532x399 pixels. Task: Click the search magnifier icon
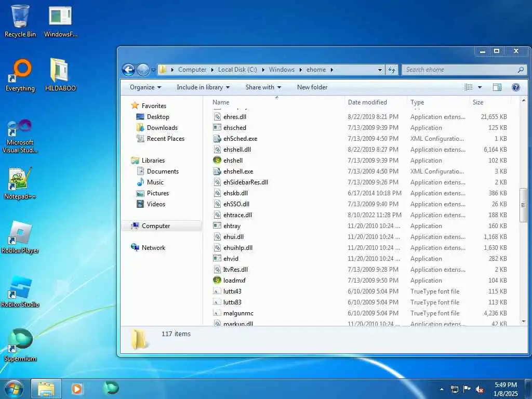pyautogui.click(x=521, y=70)
